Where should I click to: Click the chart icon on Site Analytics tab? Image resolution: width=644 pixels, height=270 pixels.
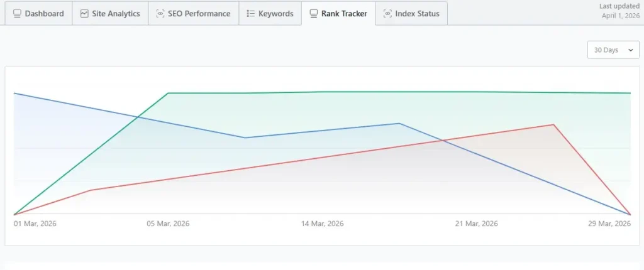tap(84, 13)
